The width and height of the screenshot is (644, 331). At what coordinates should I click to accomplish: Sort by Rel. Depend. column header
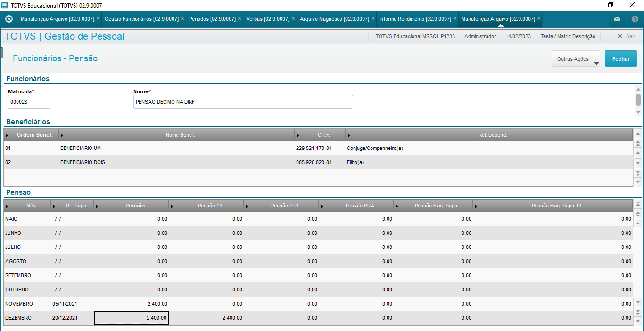(x=489, y=135)
